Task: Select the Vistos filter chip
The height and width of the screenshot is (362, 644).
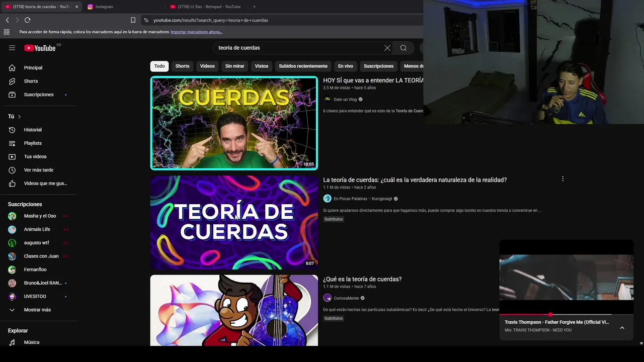Action: pyautogui.click(x=262, y=66)
